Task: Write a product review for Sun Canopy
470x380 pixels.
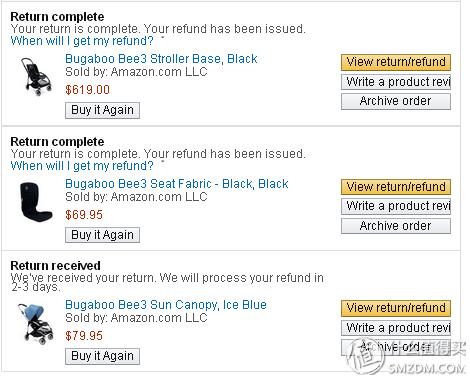Action: click(x=396, y=328)
